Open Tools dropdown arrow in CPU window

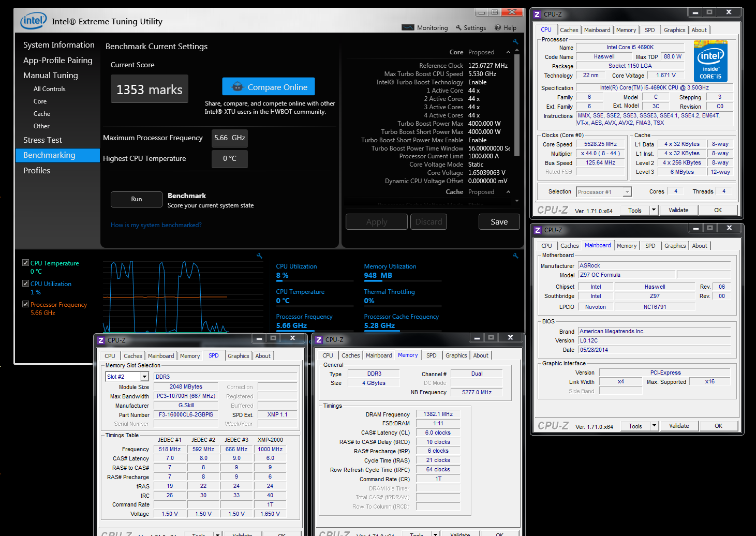654,210
